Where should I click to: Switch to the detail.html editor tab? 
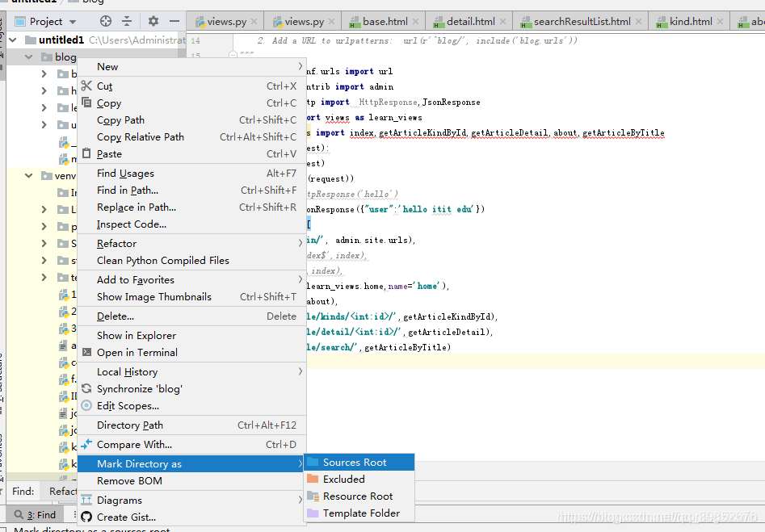(470, 22)
